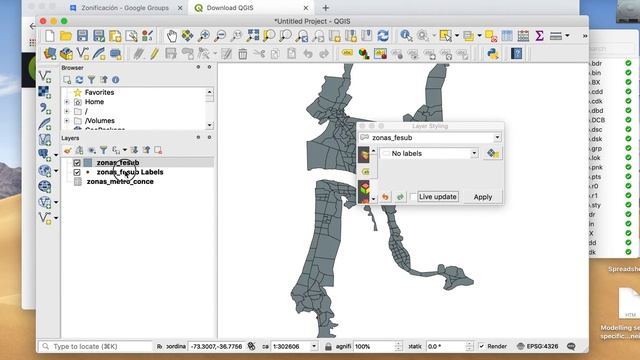Expand the / root folder in Browser
The height and width of the screenshot is (360, 640).
click(67, 111)
